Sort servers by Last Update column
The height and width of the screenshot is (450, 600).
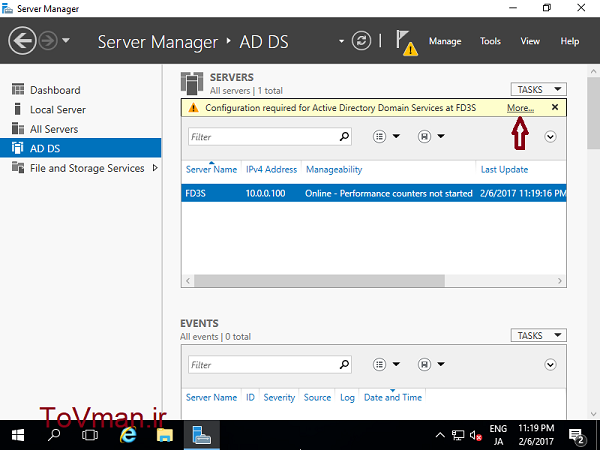(504, 170)
